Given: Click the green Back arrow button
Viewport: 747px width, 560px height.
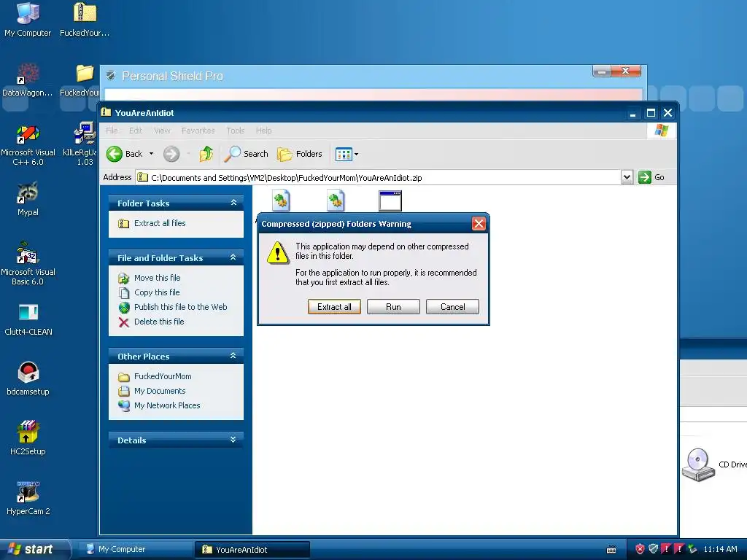Looking at the screenshot, I should [x=115, y=154].
